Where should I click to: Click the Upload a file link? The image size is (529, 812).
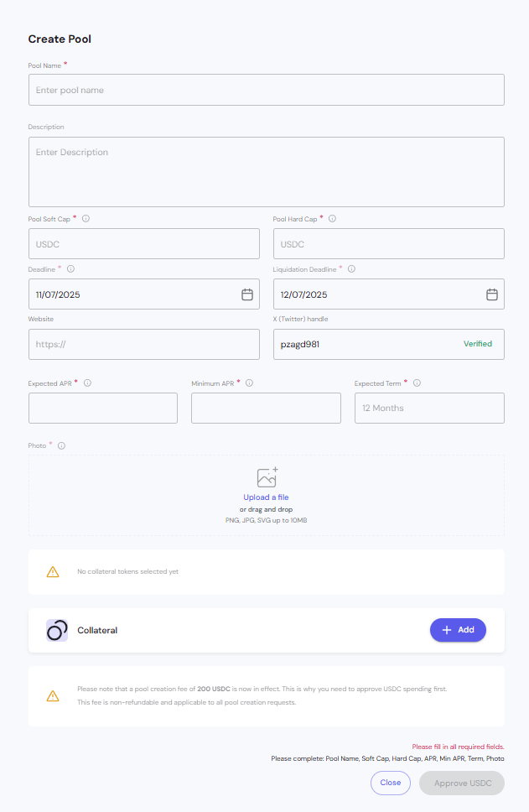(x=266, y=497)
